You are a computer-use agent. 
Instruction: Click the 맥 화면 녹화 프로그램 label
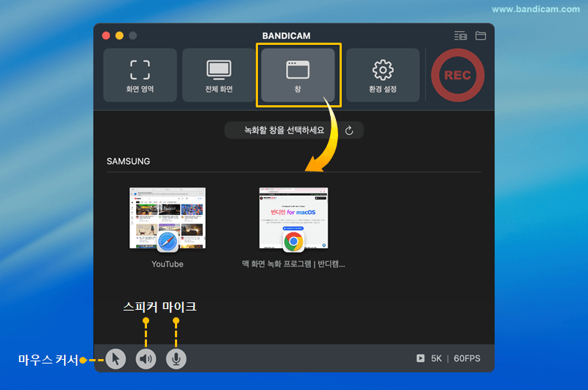coord(293,264)
